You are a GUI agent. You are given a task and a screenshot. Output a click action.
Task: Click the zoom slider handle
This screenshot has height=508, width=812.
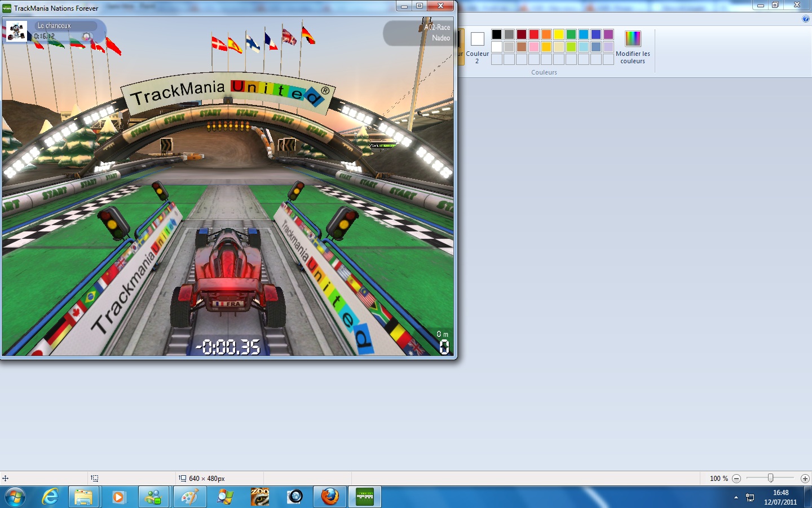point(770,478)
